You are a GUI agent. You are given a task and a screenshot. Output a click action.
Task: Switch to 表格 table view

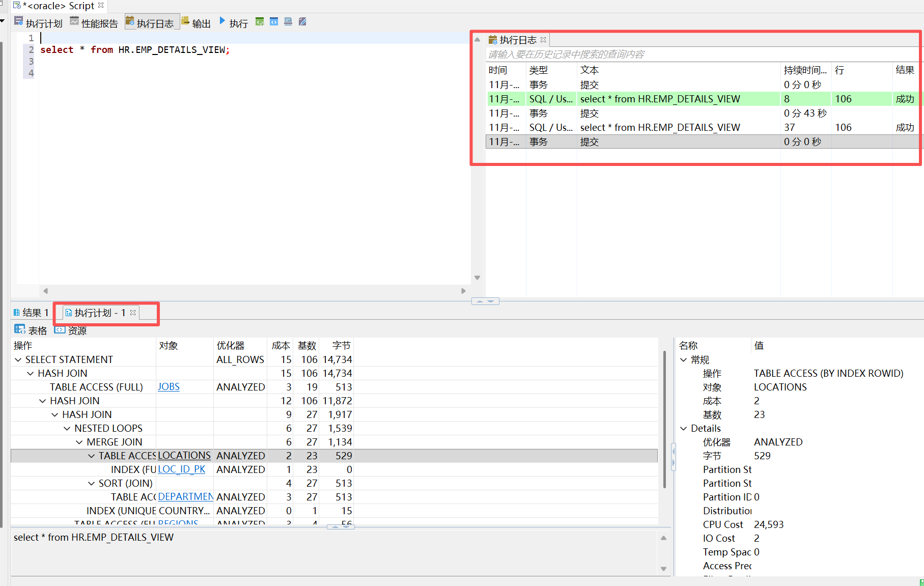[x=31, y=330]
